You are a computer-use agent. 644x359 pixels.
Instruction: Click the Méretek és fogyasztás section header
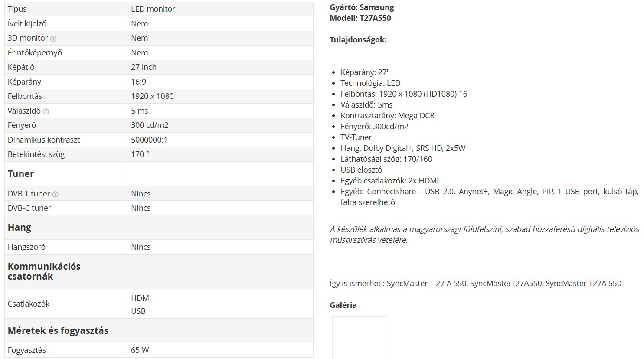click(x=58, y=331)
